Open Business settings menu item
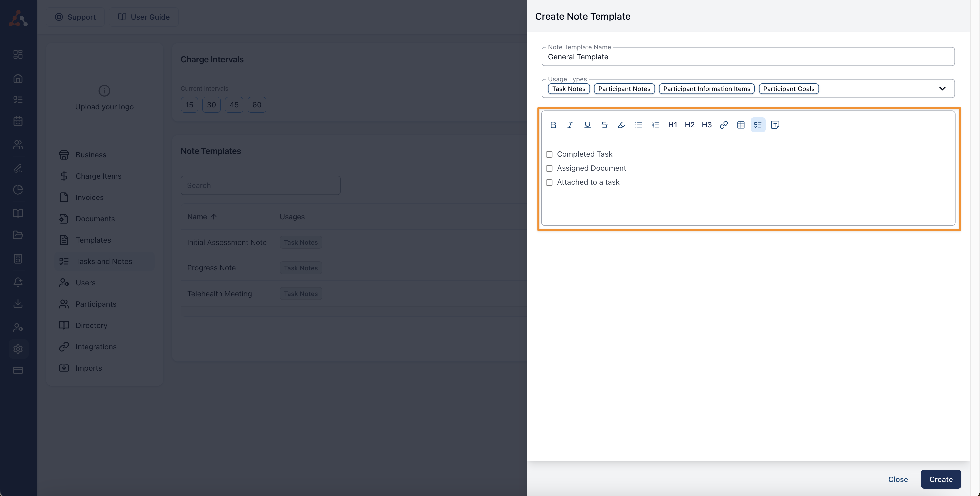 (x=105, y=155)
